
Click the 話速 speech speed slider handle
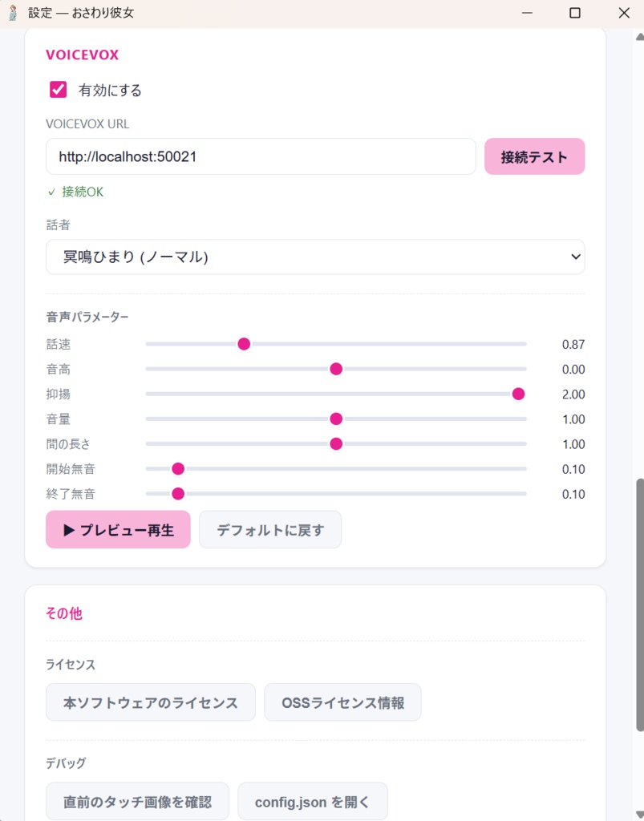244,344
